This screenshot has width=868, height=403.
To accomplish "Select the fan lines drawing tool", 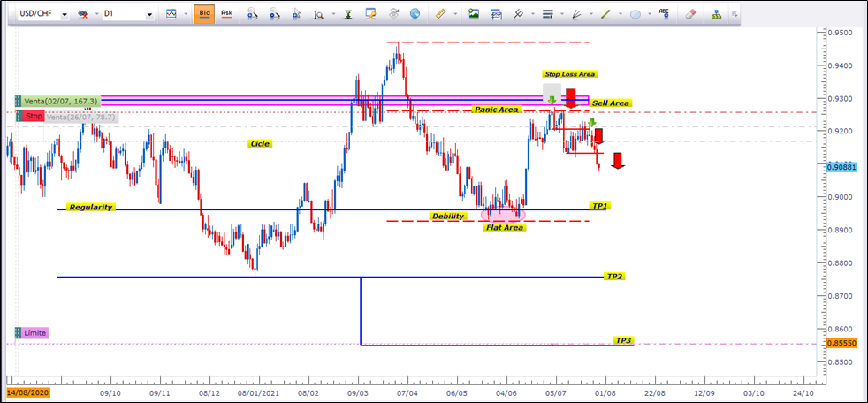I will point(577,15).
